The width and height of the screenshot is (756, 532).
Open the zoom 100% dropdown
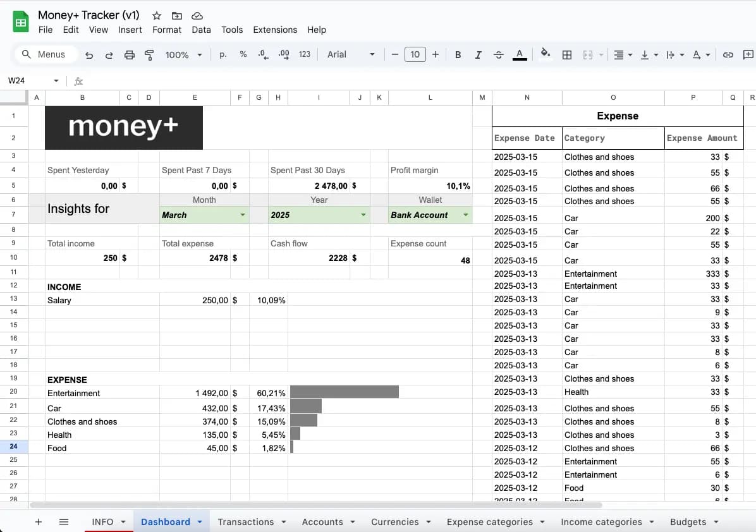tap(183, 55)
